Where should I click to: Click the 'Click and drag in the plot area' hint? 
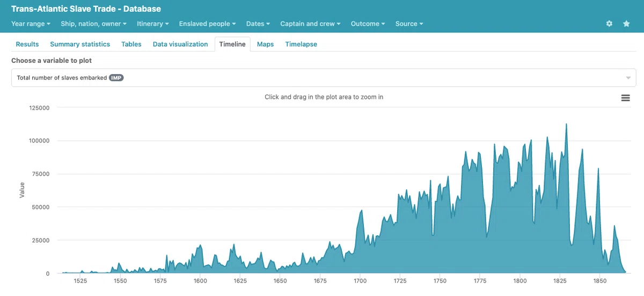click(x=324, y=97)
